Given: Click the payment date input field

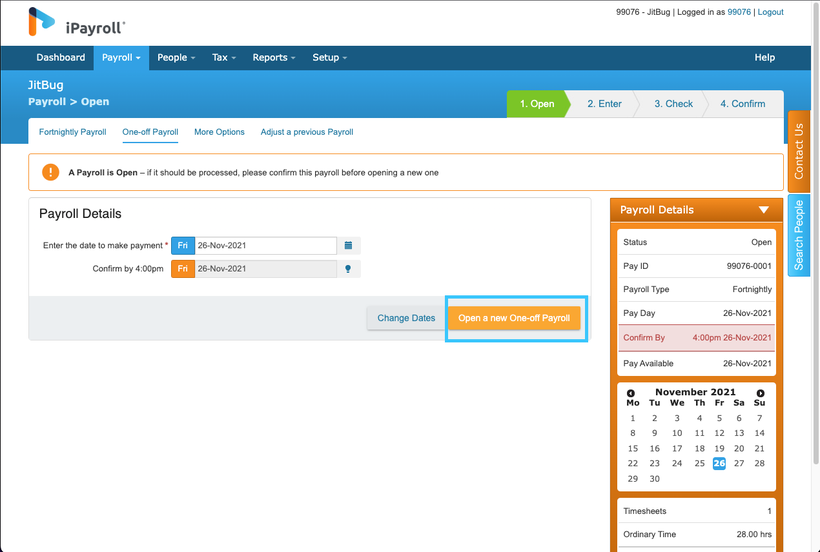Looking at the screenshot, I should pos(266,246).
